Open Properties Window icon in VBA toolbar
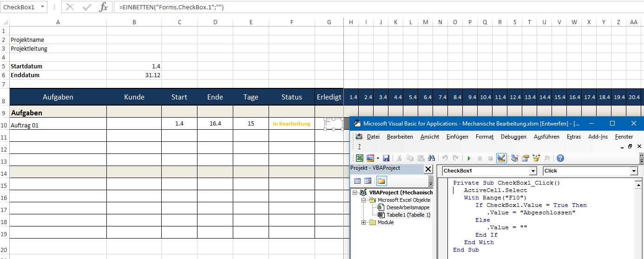 (x=526, y=158)
